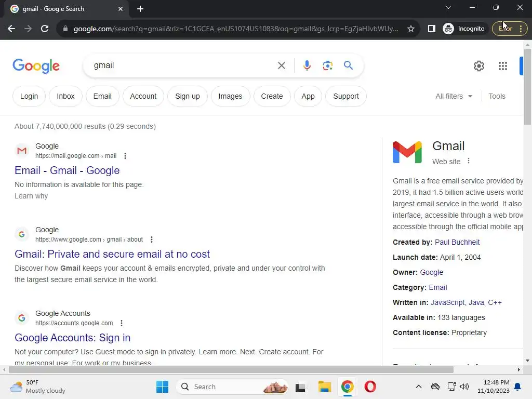Follow the JavaScript link
532x399 pixels.
[x=447, y=303]
